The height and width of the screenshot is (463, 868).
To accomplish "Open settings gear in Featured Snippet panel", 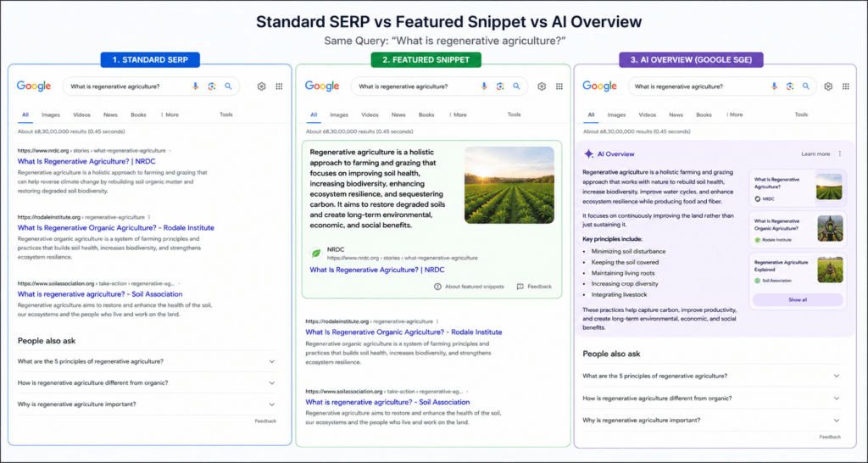I will [542, 86].
